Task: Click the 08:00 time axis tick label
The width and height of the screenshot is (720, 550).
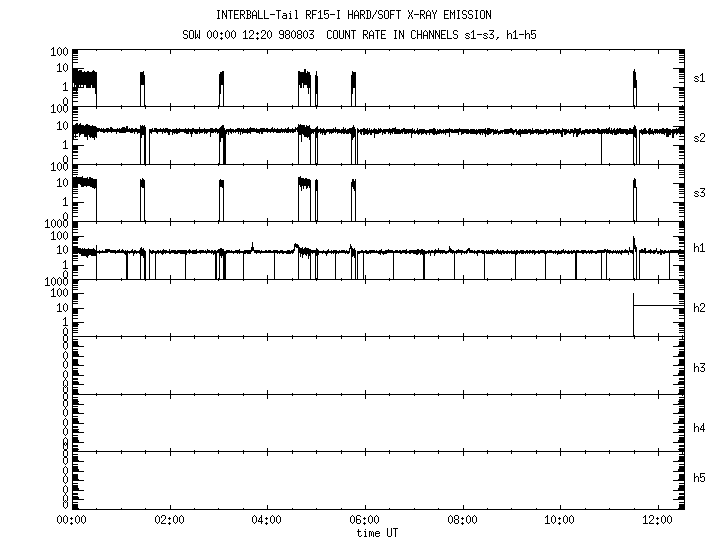Action: 462,520
